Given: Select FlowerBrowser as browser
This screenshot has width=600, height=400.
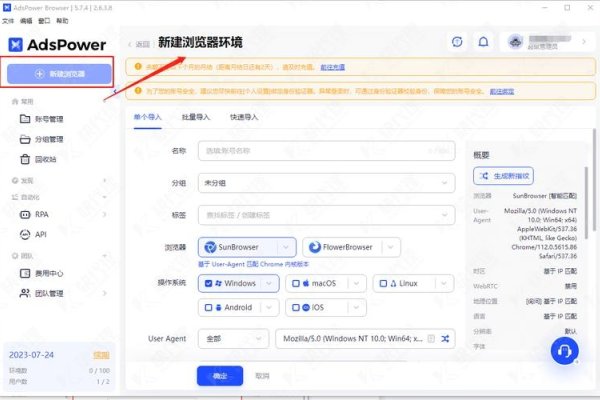Looking at the screenshot, I should pos(342,247).
